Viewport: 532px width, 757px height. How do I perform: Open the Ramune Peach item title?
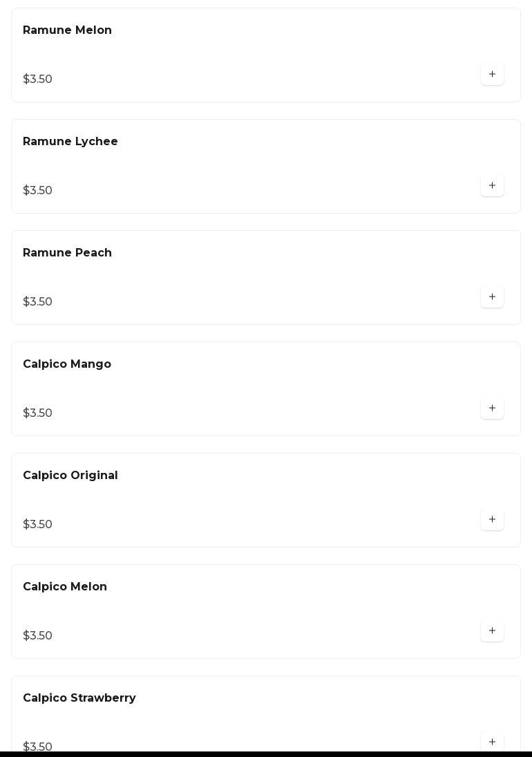coord(67,253)
